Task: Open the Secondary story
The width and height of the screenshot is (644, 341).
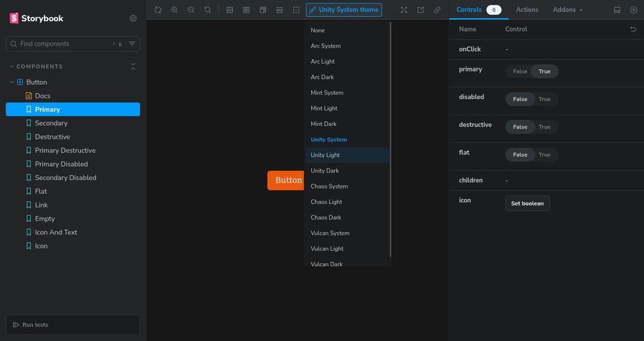Action: (x=73, y=123)
